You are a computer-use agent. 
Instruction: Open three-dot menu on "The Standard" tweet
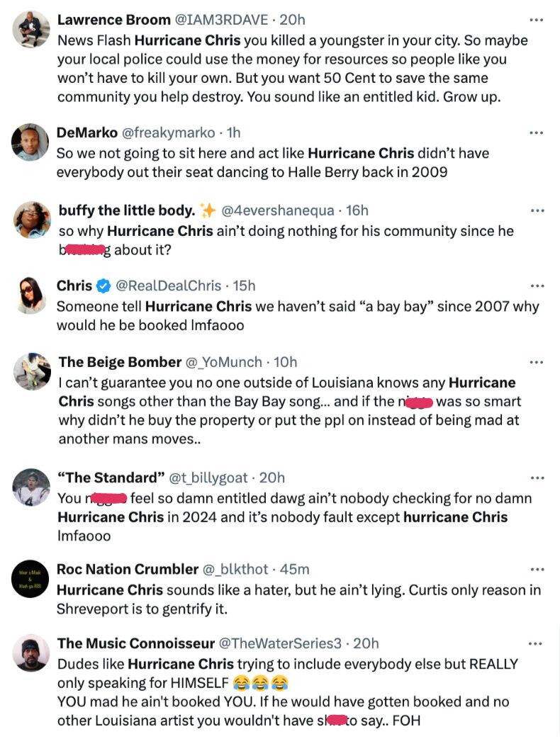537,478
